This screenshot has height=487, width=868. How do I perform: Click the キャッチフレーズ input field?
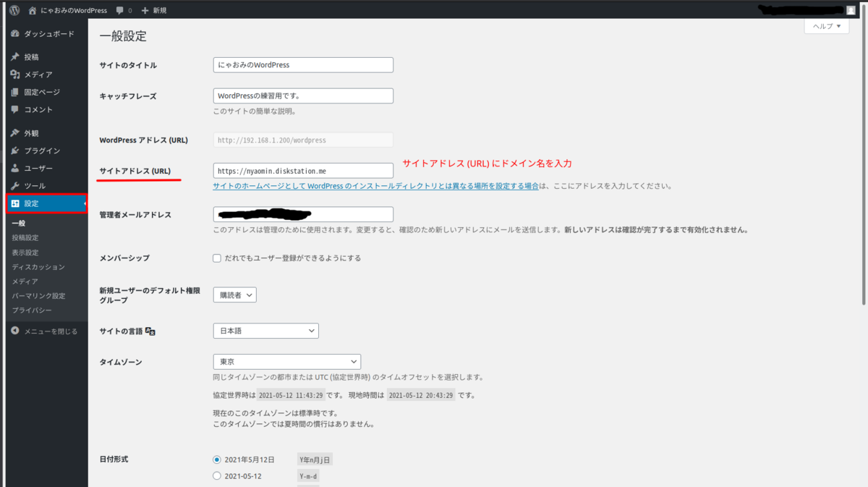[303, 96]
